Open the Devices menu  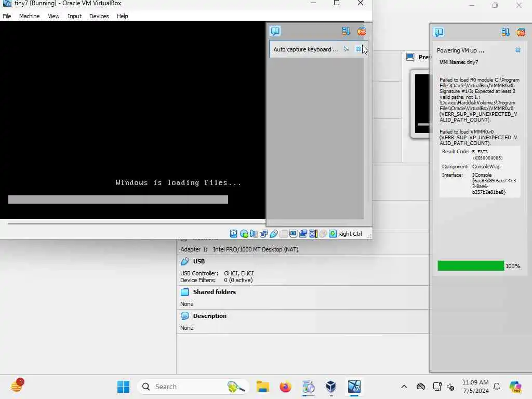click(x=99, y=16)
